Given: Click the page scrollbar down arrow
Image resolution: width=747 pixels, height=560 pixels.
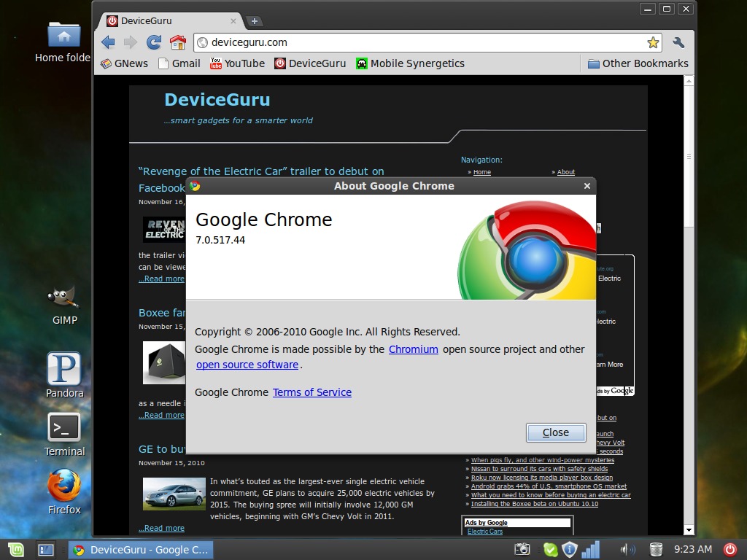Looking at the screenshot, I should click(689, 529).
